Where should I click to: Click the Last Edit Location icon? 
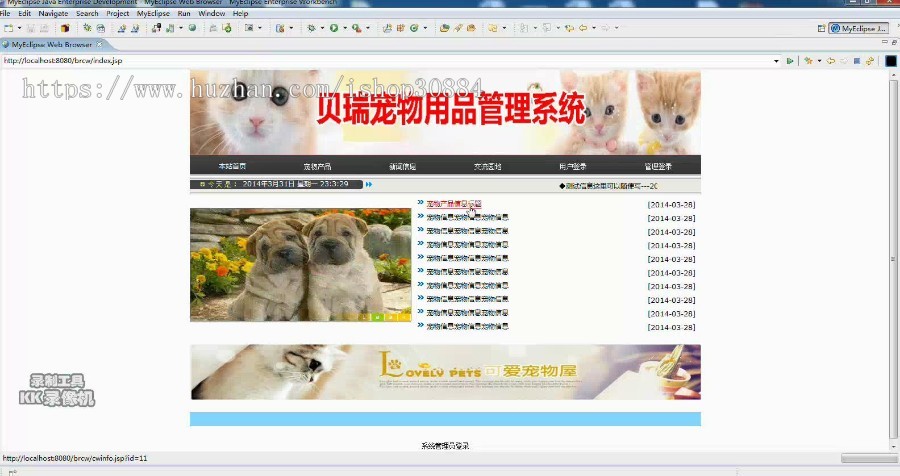pyautogui.click(x=569, y=28)
